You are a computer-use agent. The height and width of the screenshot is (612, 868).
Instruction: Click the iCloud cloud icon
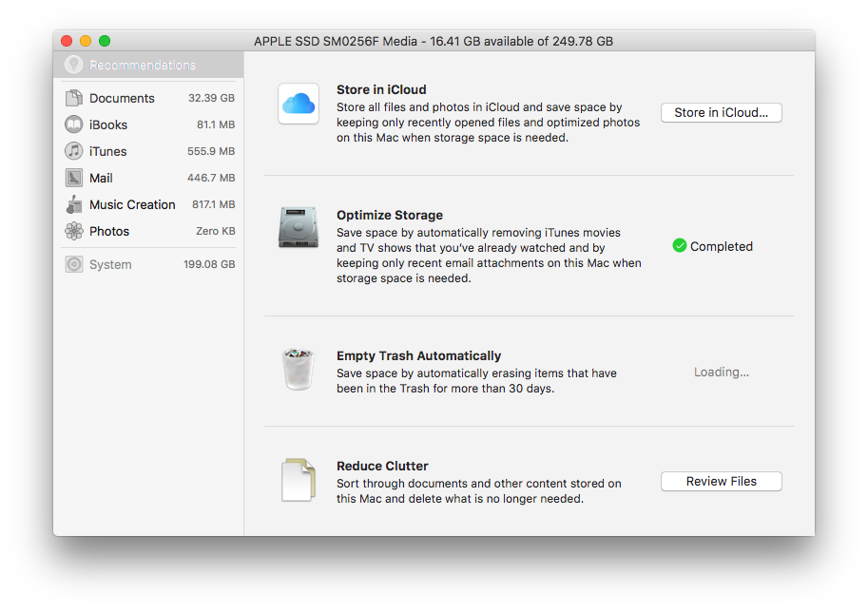(x=298, y=103)
